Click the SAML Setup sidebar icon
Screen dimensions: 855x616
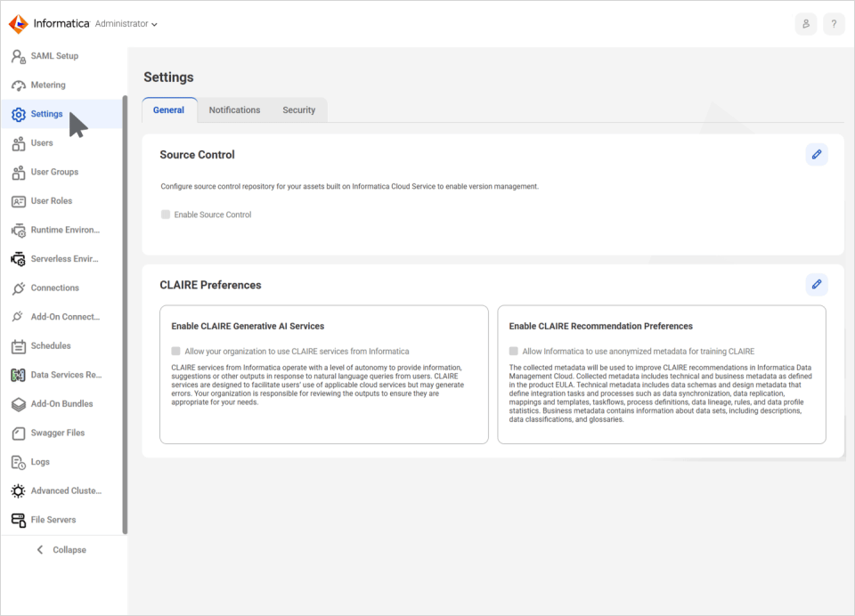point(19,56)
